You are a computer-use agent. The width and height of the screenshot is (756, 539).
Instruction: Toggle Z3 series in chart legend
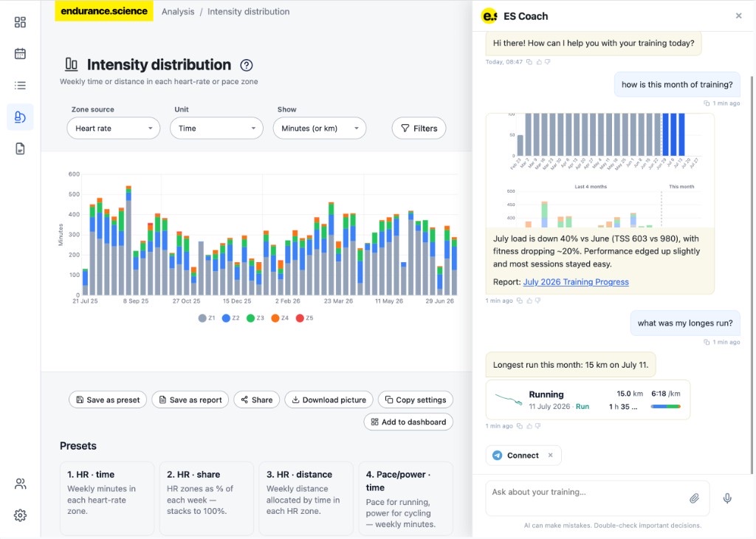coord(255,317)
